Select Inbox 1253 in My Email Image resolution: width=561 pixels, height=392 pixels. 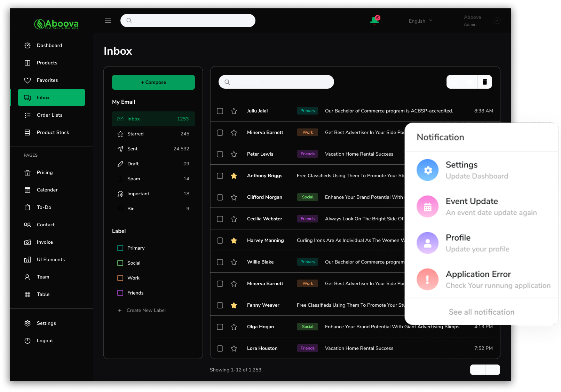pos(153,119)
